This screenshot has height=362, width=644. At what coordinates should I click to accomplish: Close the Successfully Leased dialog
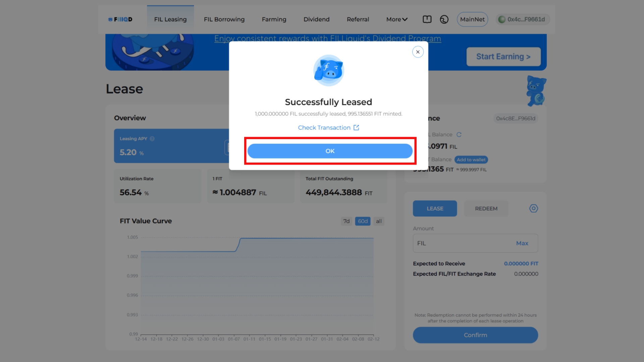(x=418, y=52)
